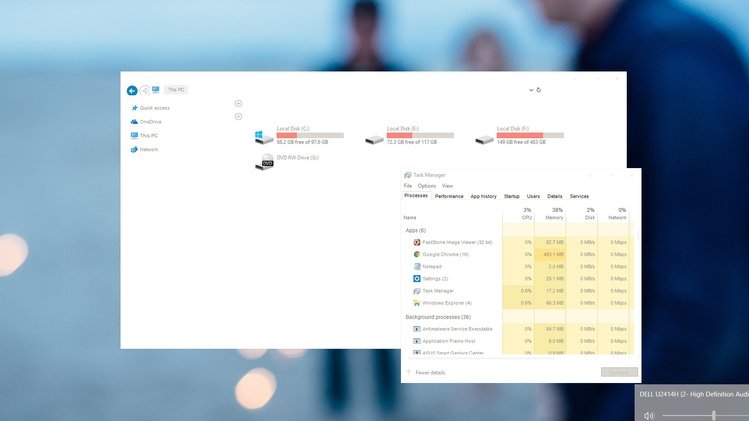Click the Windows Explorer process icon
749x421 pixels.
pyautogui.click(x=417, y=303)
